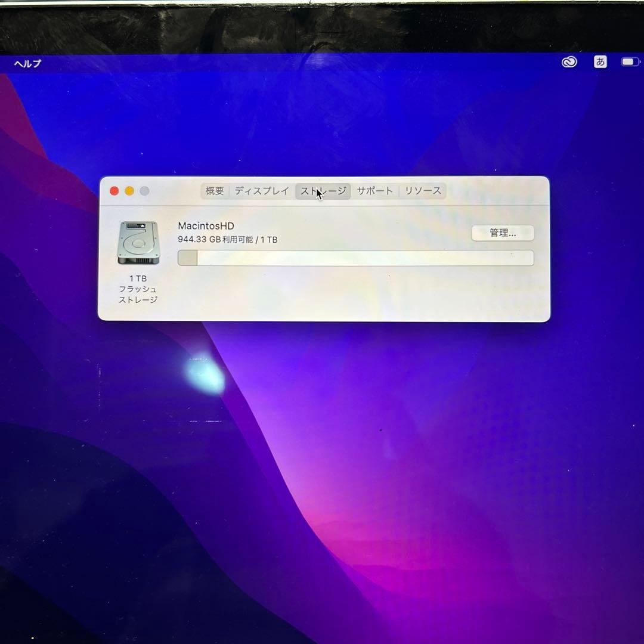Click the 管理... button
Image resolution: width=644 pixels, height=644 pixels.
503,233
